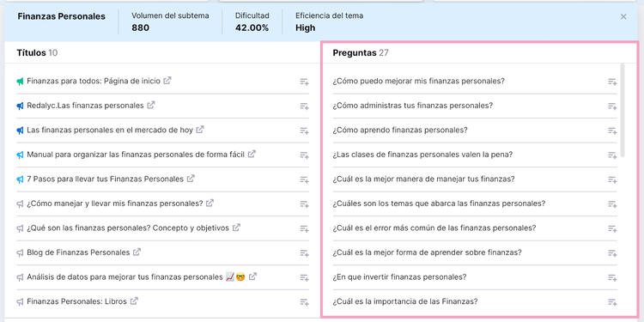644x322 pixels.
Task: Open external link for 'Blog de Finanzas Personales'
Action: tap(137, 252)
